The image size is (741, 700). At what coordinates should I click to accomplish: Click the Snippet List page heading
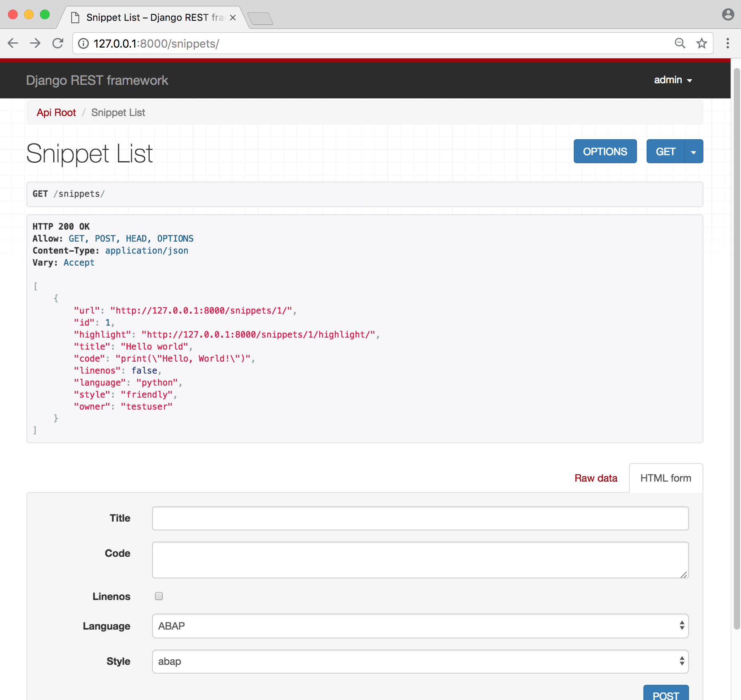89,154
